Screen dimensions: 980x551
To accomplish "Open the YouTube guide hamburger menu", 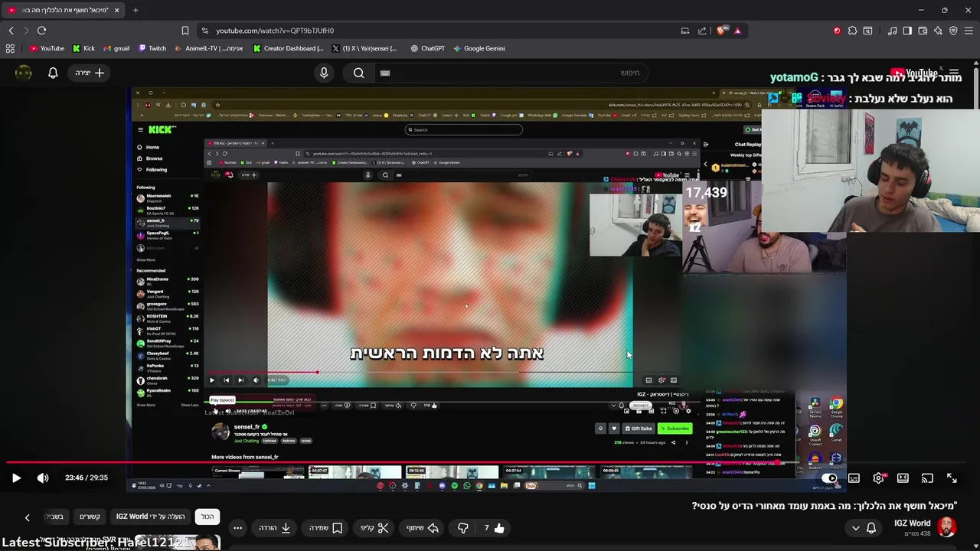I will click(x=953, y=73).
